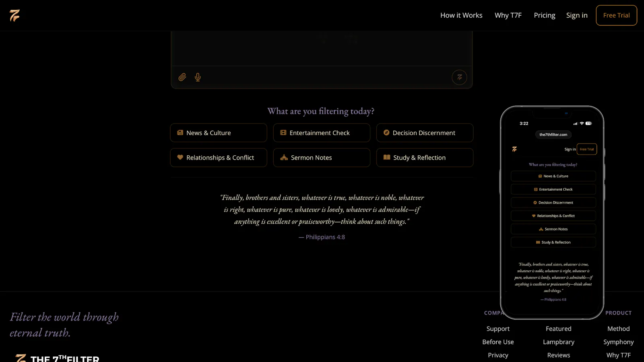The image size is (644, 362).
Task: Submit the message with the round 7 button
Action: (459, 77)
